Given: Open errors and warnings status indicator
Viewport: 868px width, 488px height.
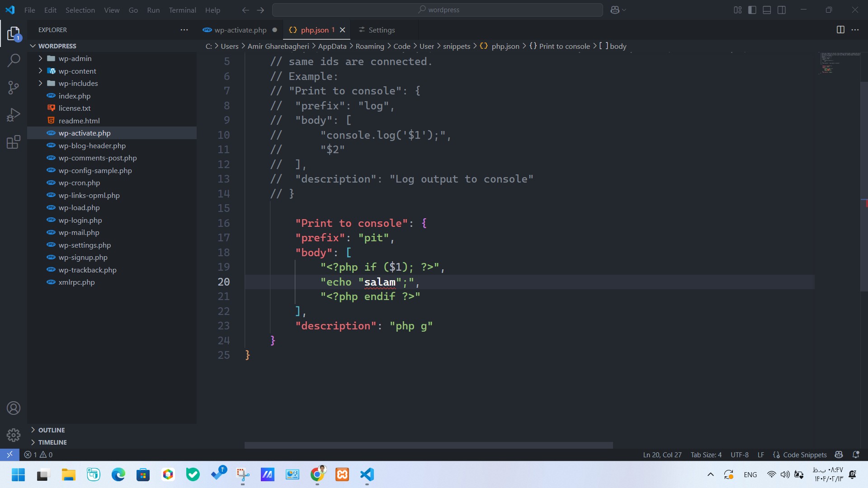Looking at the screenshot, I should coord(38,455).
